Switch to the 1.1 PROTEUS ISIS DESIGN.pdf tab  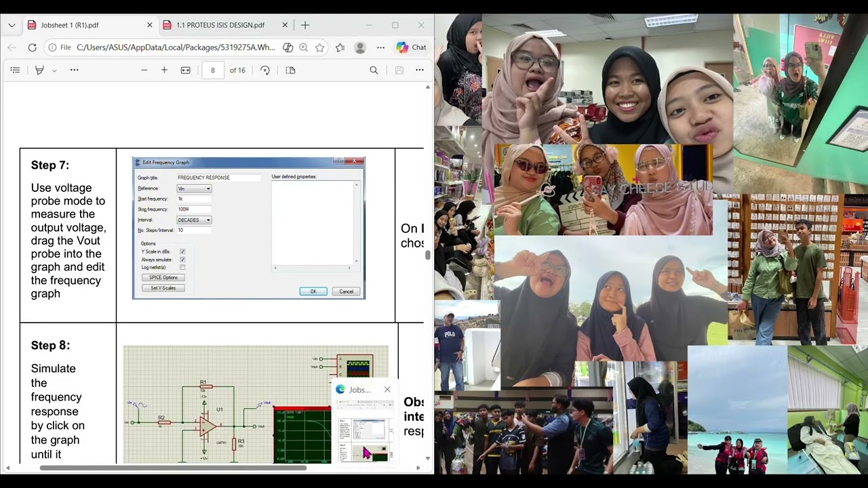click(x=226, y=25)
